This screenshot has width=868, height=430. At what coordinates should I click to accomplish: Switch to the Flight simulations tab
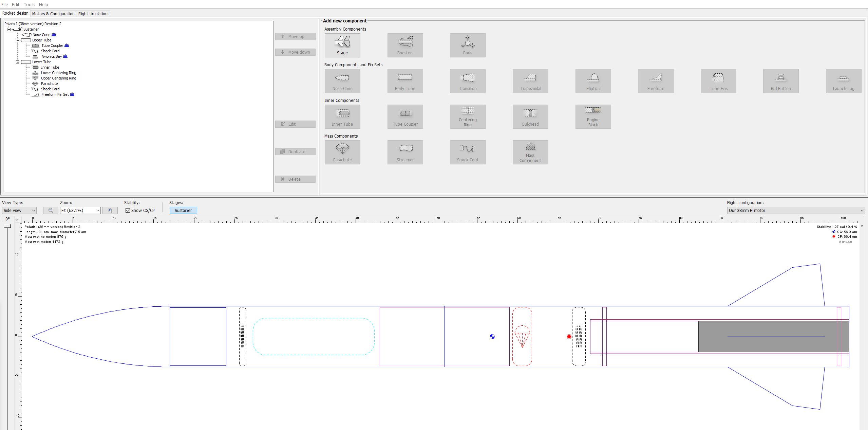[94, 14]
